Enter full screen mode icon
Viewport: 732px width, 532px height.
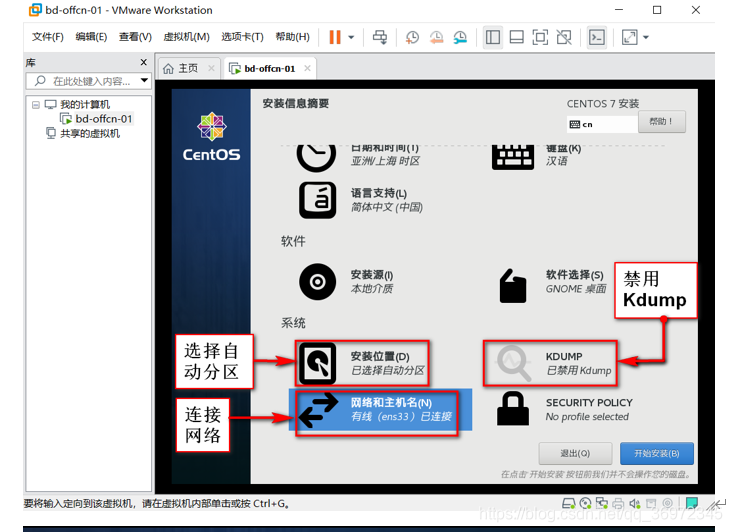coord(540,37)
